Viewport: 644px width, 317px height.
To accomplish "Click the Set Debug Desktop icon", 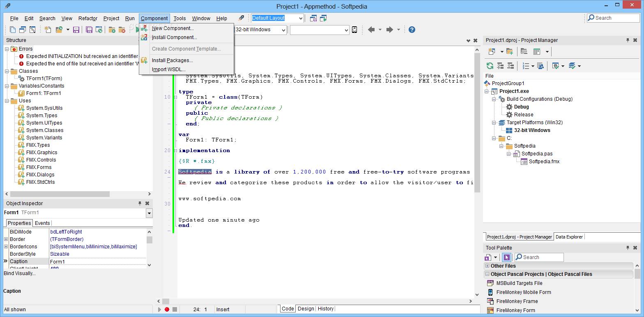I will coord(324,18).
